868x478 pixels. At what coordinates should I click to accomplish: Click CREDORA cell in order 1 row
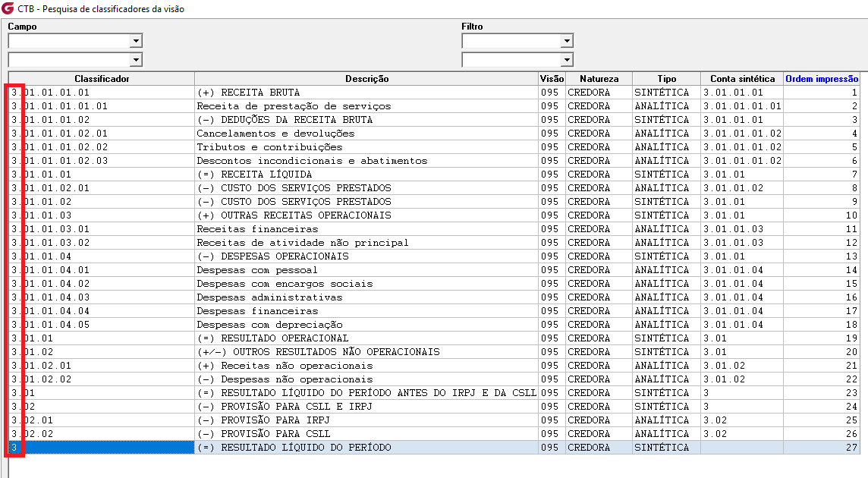coord(599,93)
